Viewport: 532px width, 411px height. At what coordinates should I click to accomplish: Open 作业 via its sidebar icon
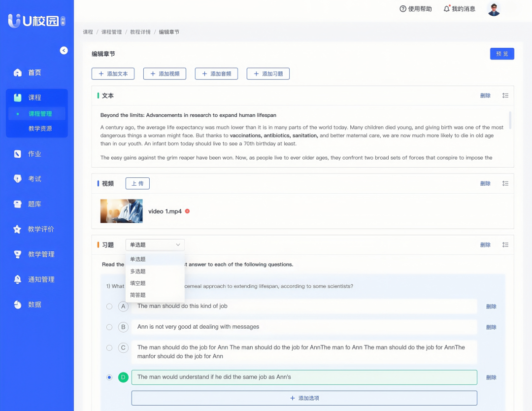click(18, 154)
